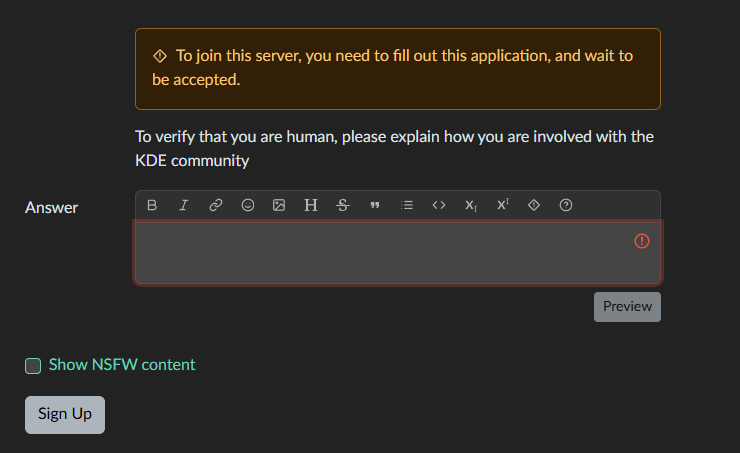
Task: Click the Sign Up button
Action: [65, 415]
